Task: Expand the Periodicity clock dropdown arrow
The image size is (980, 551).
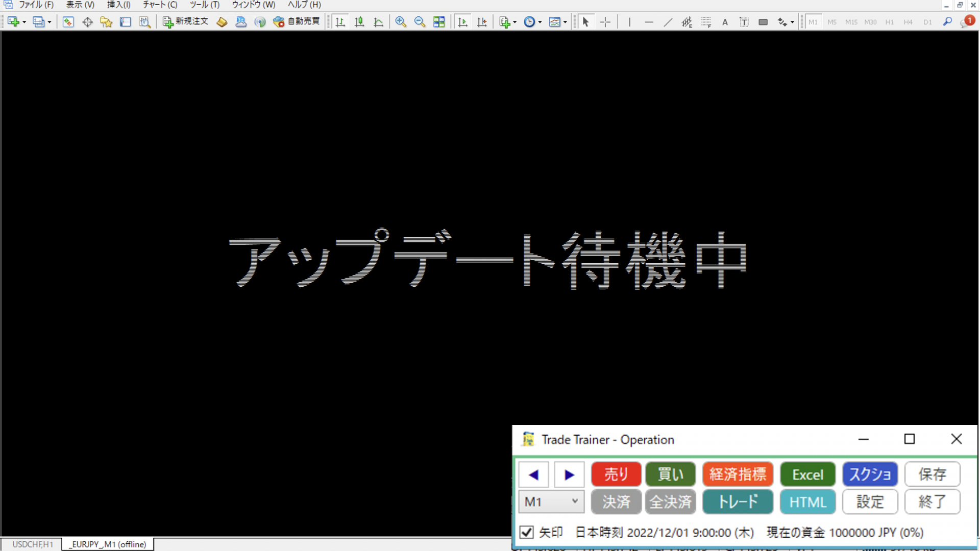Action: [x=540, y=22]
